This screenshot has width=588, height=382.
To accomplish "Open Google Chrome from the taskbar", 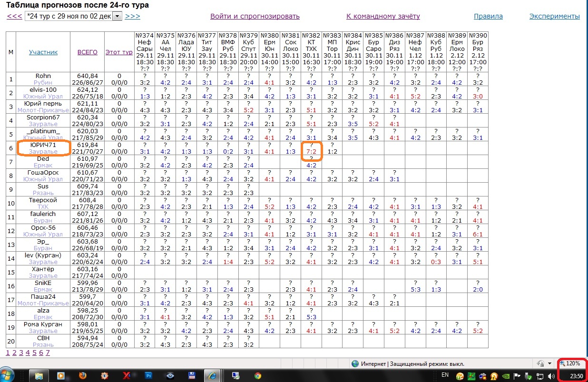I will click(x=257, y=375).
